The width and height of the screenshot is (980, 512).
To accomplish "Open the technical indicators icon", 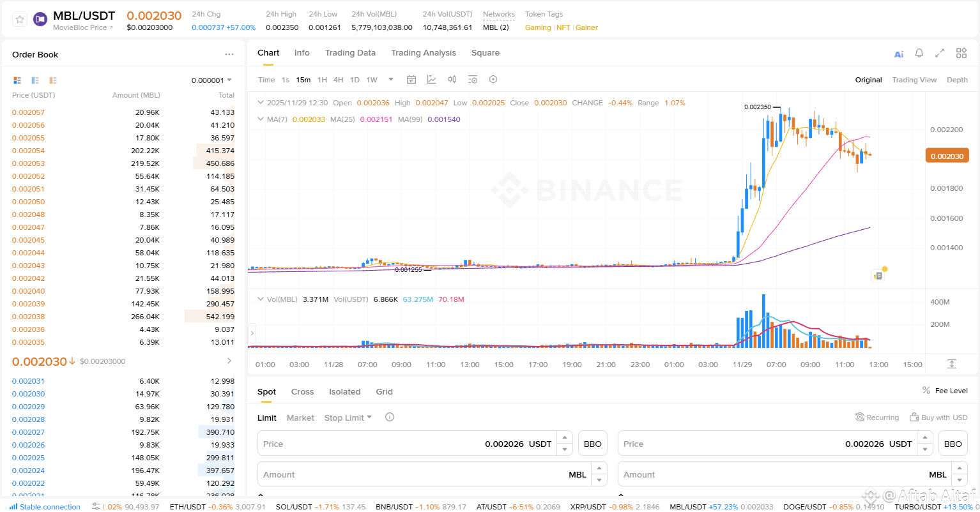I will (x=432, y=79).
